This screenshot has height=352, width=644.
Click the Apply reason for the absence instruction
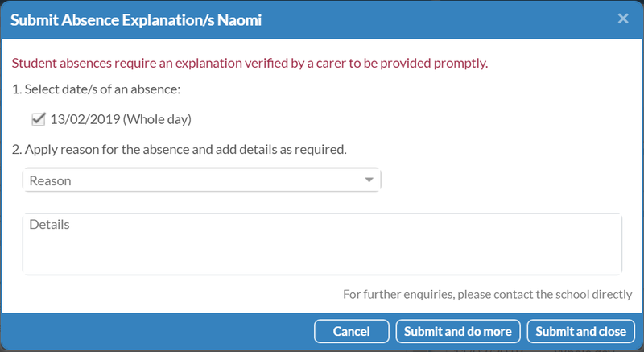(x=179, y=150)
